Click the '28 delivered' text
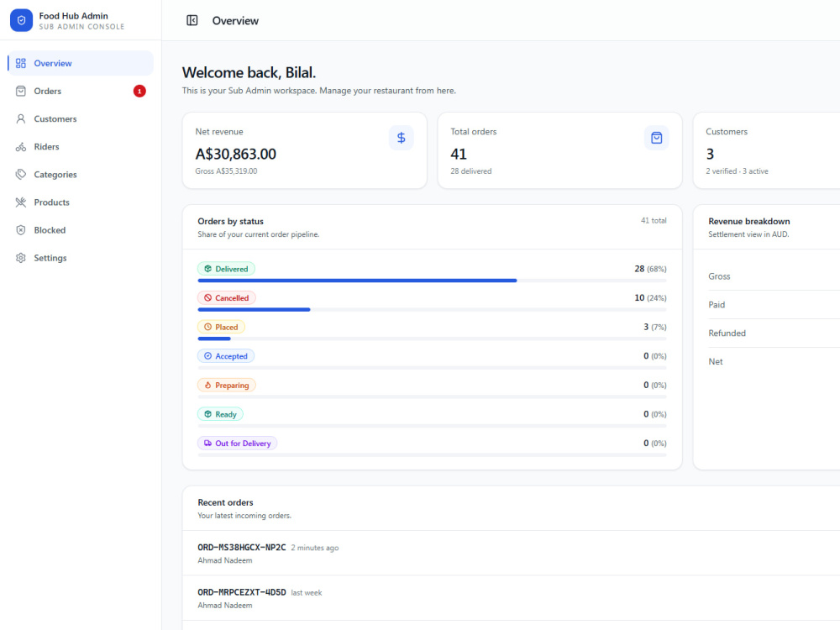The height and width of the screenshot is (630, 840). (x=471, y=171)
